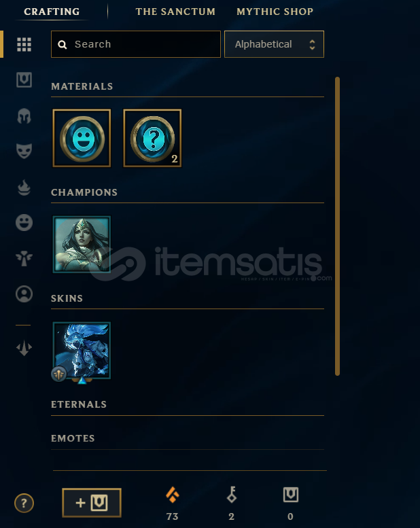
Task: Select the emote material orb
Action: click(x=82, y=138)
